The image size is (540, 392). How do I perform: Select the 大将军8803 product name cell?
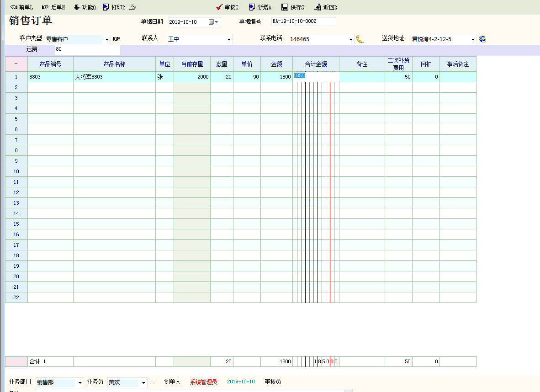[x=114, y=77]
